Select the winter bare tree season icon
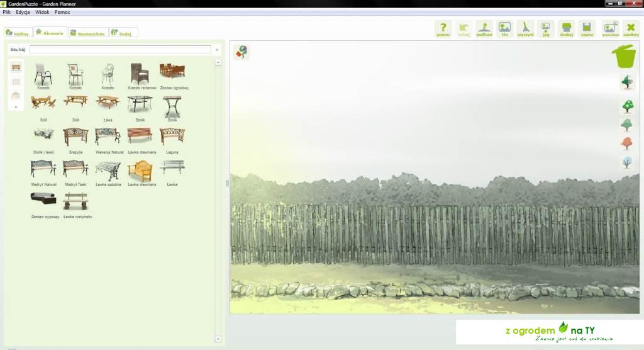The height and width of the screenshot is (350, 644). [x=627, y=162]
